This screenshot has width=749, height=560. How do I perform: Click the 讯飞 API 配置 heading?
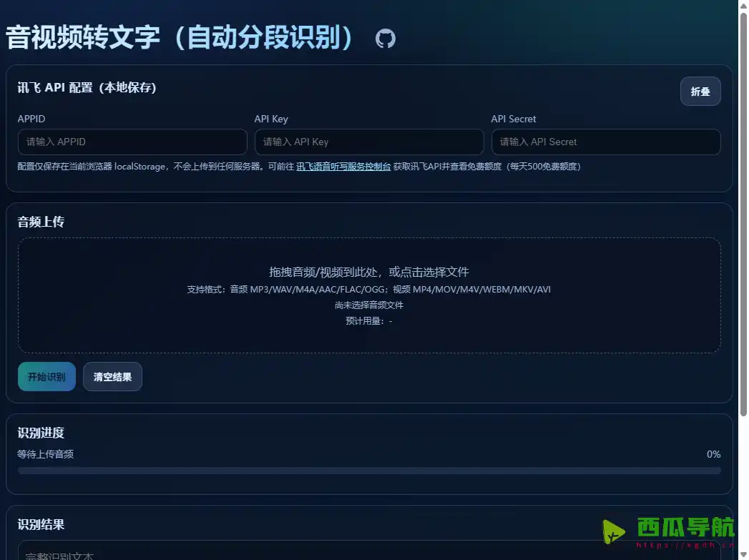pos(87,88)
